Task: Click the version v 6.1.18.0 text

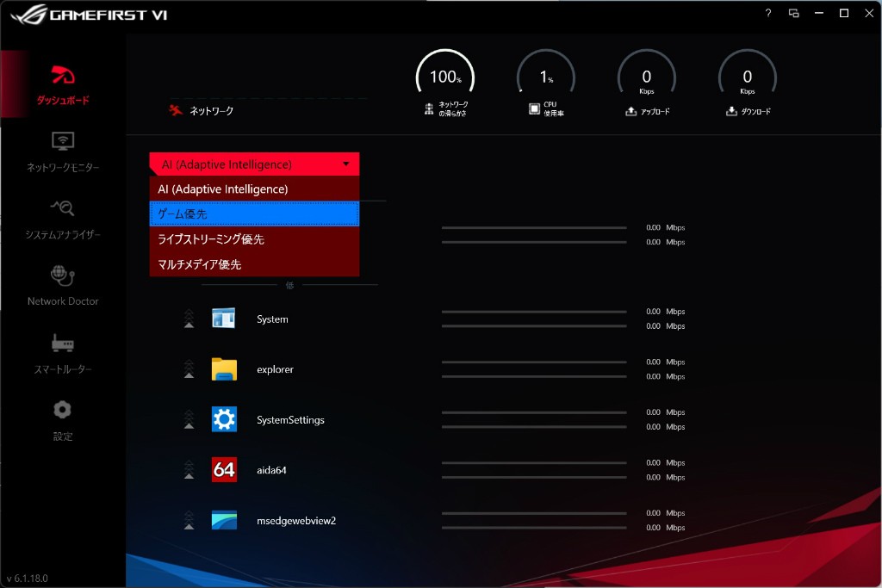Action: [x=27, y=578]
